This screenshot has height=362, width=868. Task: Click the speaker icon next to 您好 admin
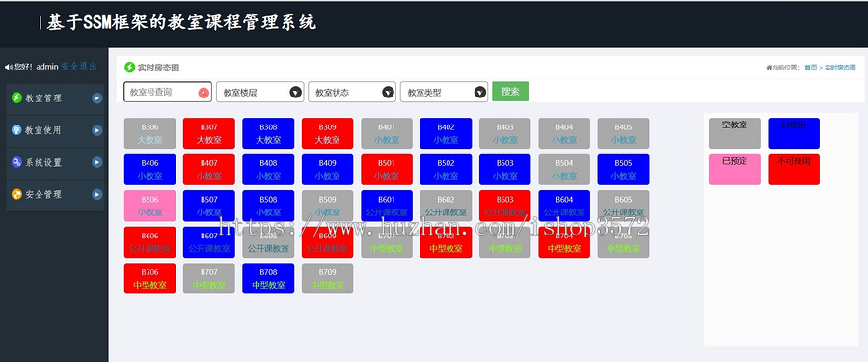(9, 67)
